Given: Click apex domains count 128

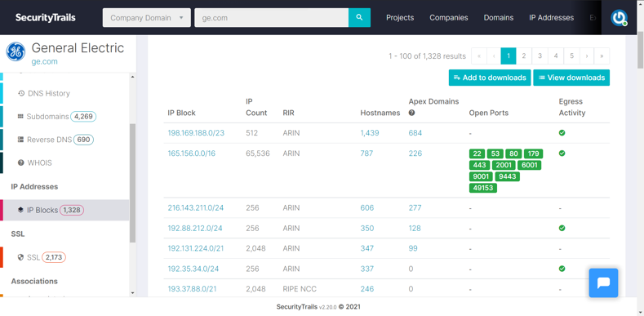Looking at the screenshot, I should (415, 228).
